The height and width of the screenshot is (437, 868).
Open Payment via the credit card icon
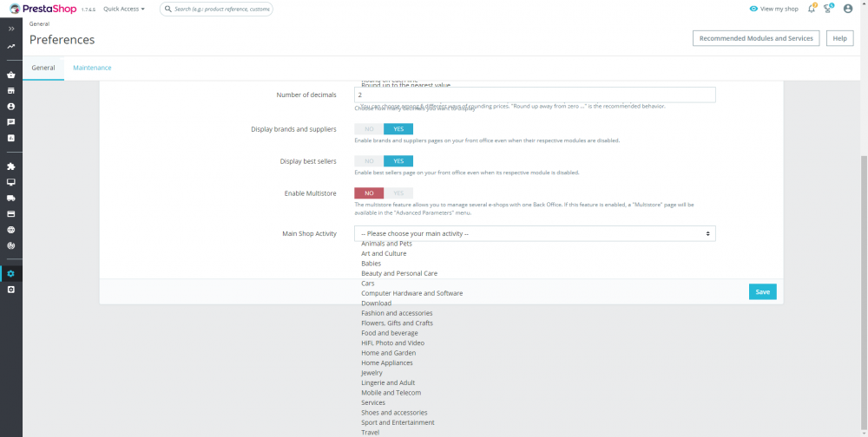11,214
